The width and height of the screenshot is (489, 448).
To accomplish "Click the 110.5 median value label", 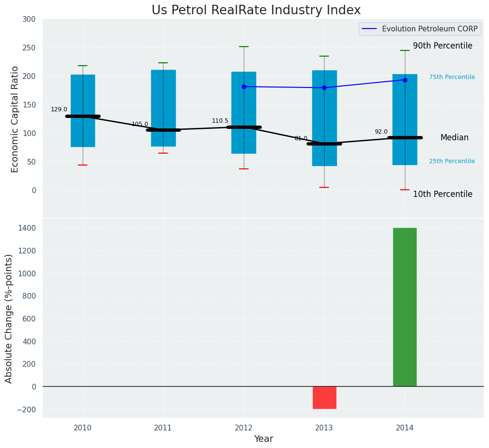I will pyautogui.click(x=220, y=121).
